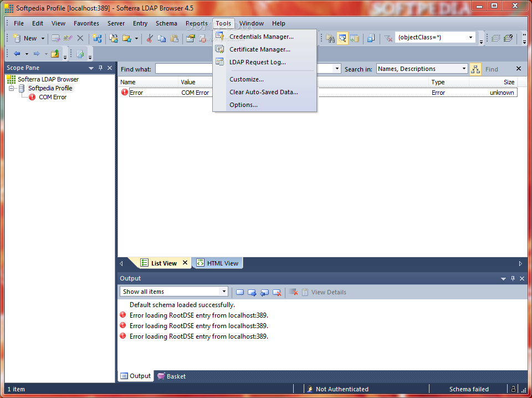This screenshot has width=532, height=398.
Task: Pin the Output panel using pushpin
Action: (513, 279)
